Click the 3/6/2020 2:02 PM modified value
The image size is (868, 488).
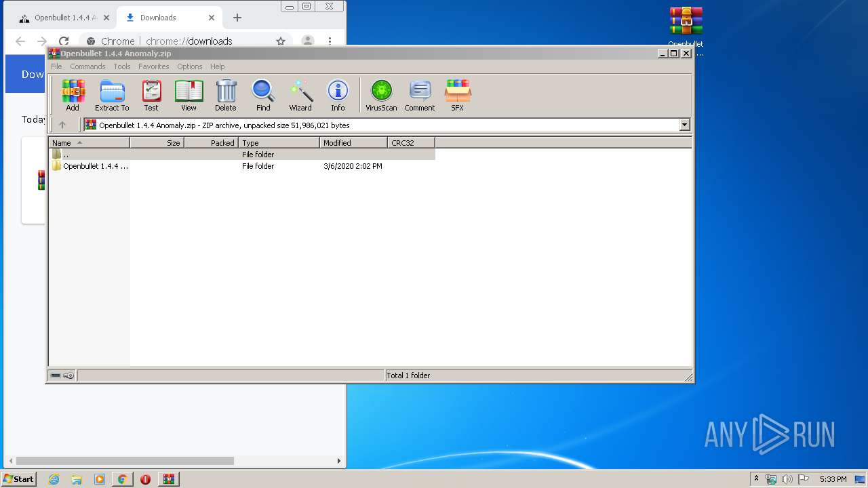tap(353, 166)
